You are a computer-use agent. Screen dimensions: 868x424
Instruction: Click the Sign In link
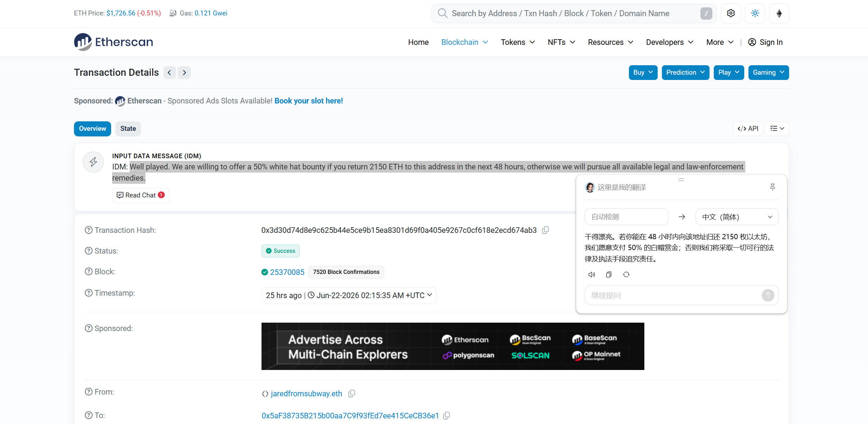click(x=765, y=42)
